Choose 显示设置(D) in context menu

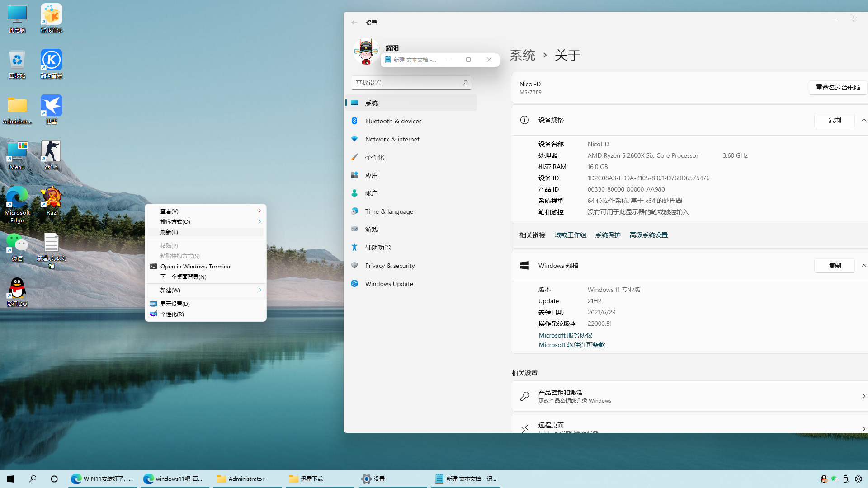206,304
